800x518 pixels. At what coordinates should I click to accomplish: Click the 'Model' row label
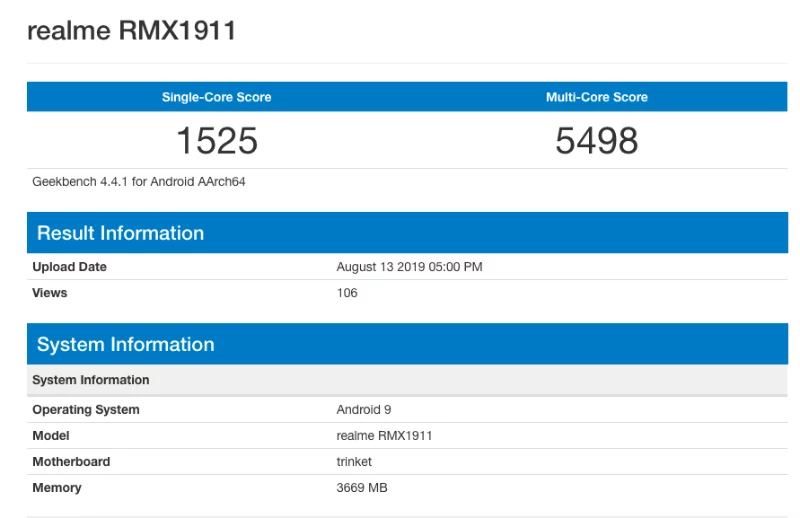51,436
